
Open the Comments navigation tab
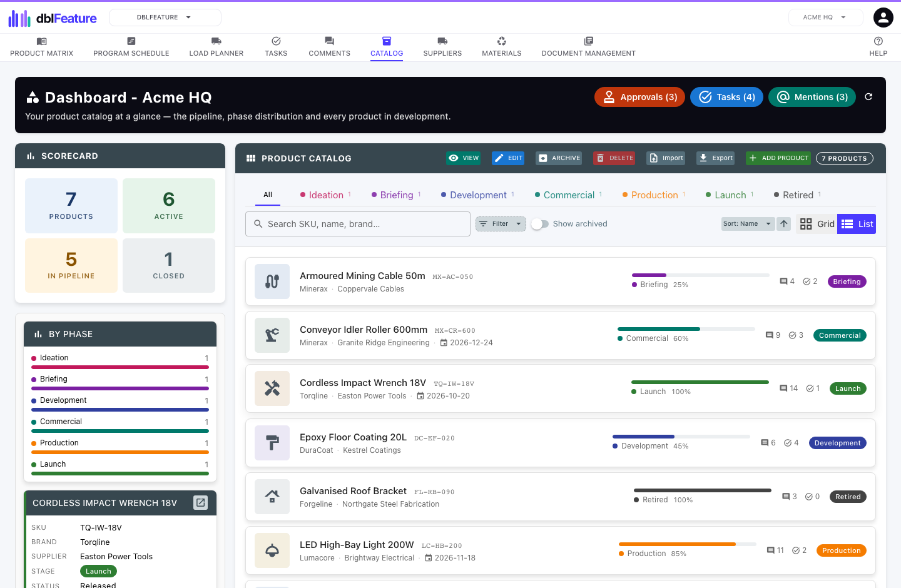click(x=330, y=47)
